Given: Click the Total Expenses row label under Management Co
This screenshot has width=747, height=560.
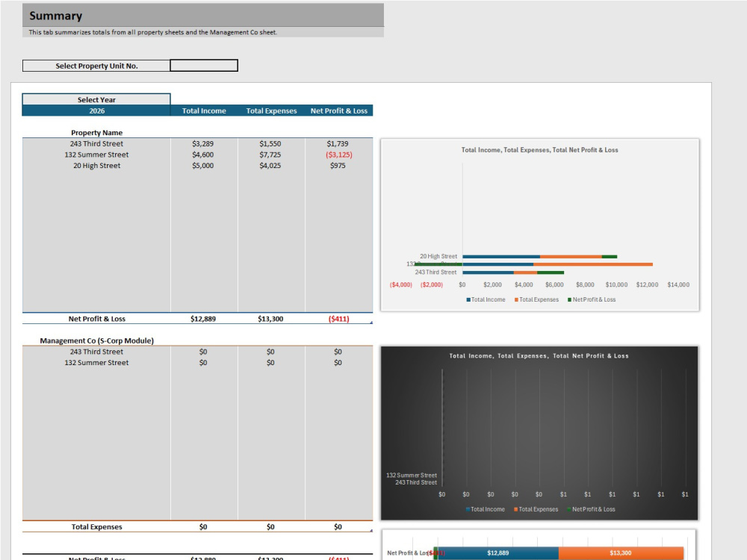Looking at the screenshot, I should point(96,526).
